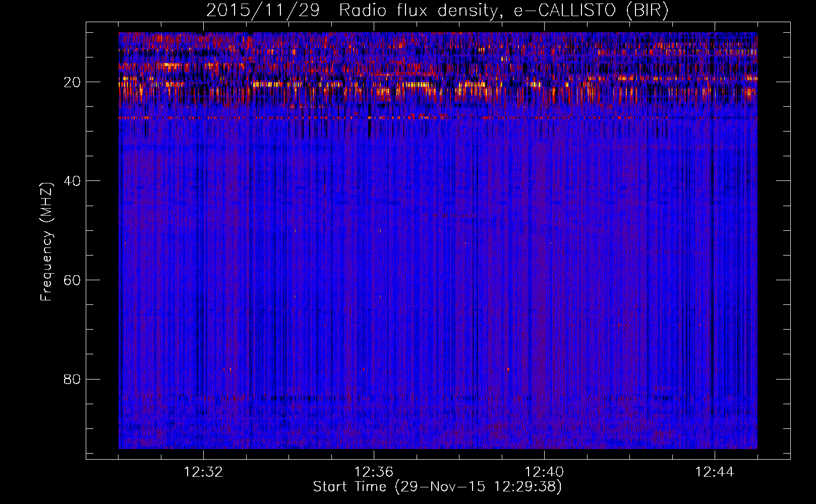
Task: Click the 60 frequency tick label
Action: click(73, 280)
